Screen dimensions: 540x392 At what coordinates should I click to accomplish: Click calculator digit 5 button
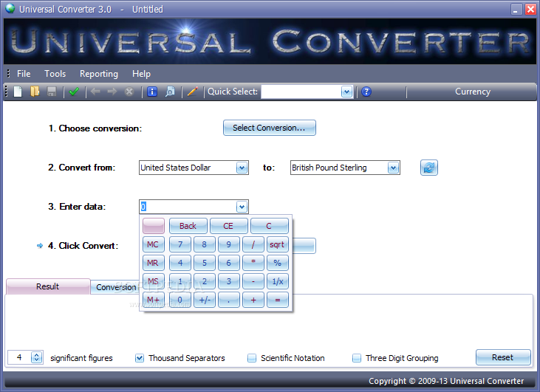coord(205,263)
